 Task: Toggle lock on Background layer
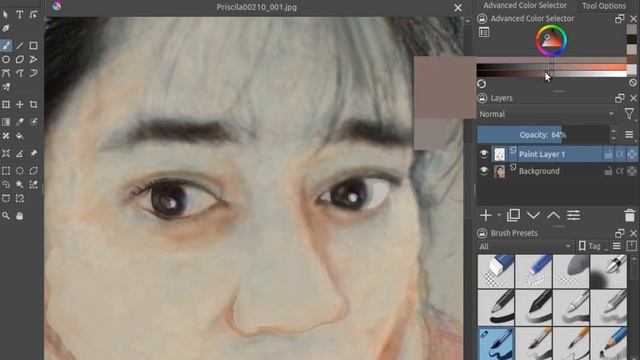[x=608, y=171]
